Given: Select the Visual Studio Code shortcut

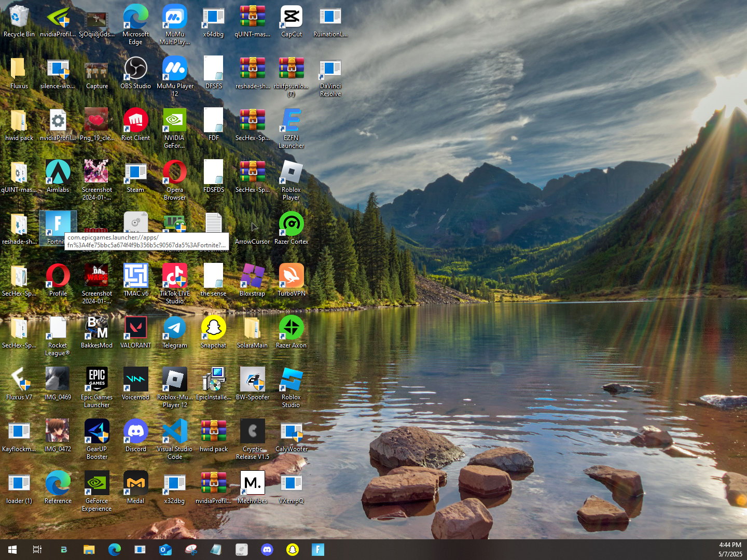Looking at the screenshot, I should point(175,439).
